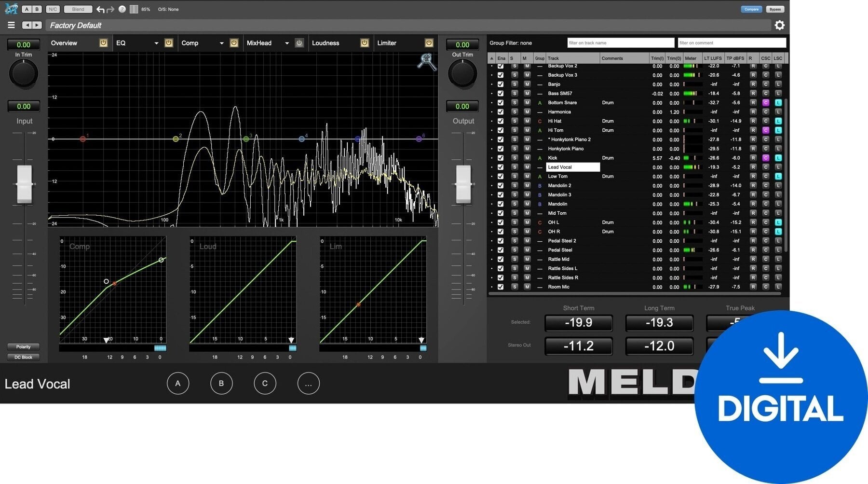Click the purple CSC button for Bottom Snare

pyautogui.click(x=765, y=103)
